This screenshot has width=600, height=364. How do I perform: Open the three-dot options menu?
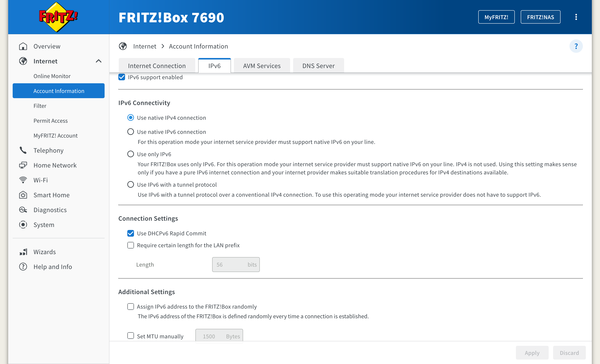tap(576, 17)
